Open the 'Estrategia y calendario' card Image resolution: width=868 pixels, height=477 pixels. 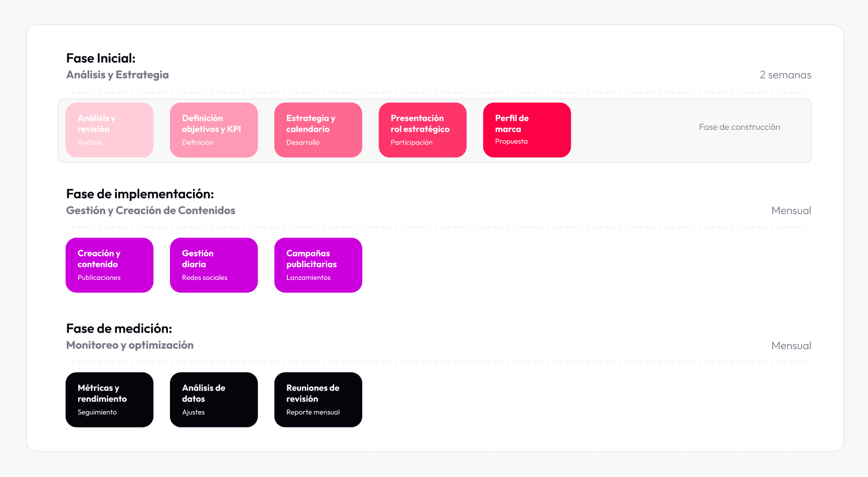coord(318,130)
